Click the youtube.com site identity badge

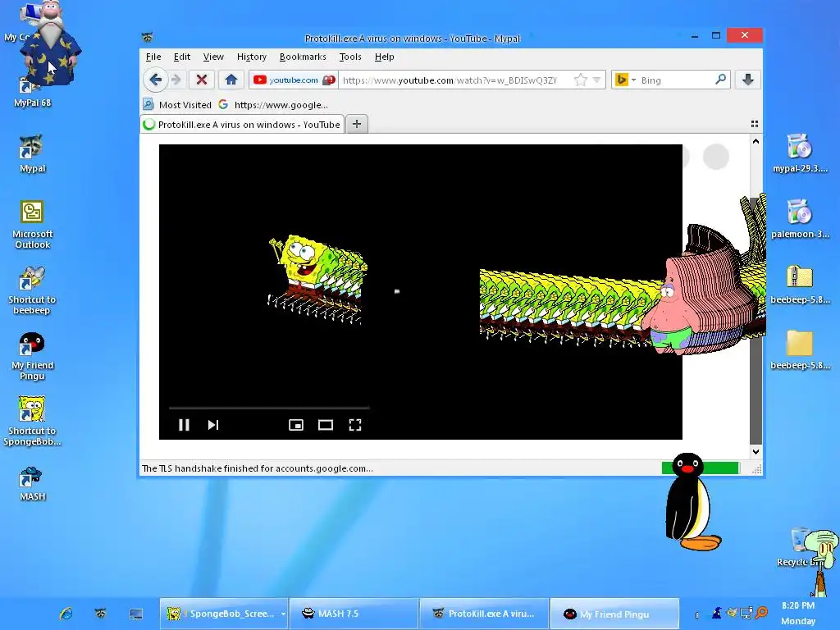294,80
